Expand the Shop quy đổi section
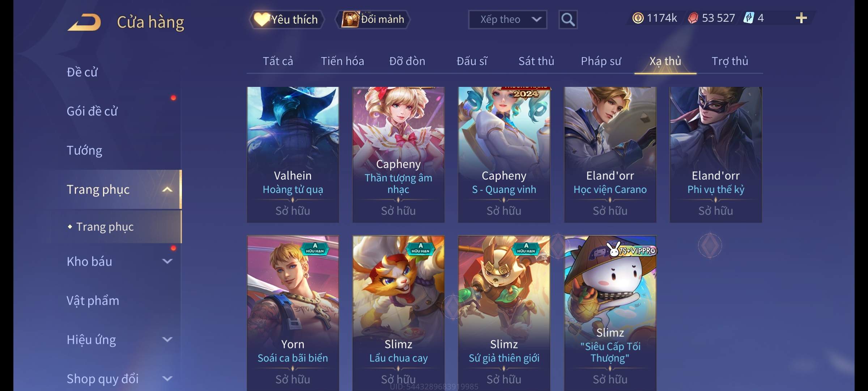This screenshot has width=868, height=391. tap(167, 378)
